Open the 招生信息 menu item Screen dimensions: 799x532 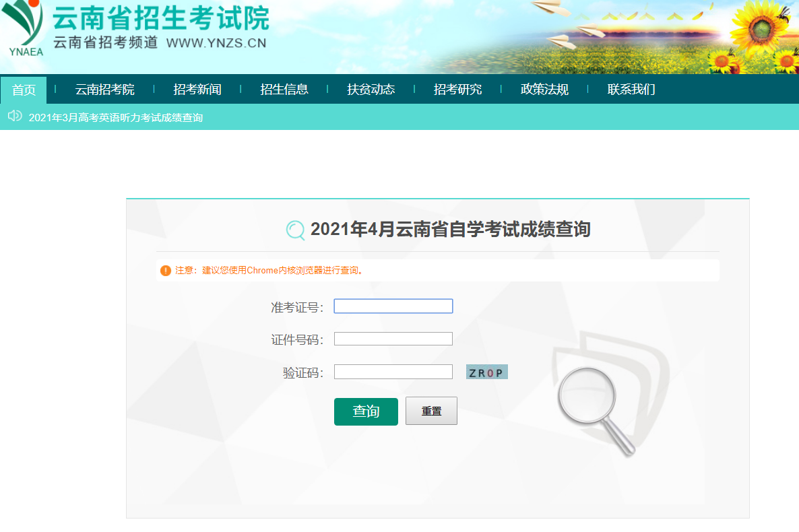[x=284, y=90]
